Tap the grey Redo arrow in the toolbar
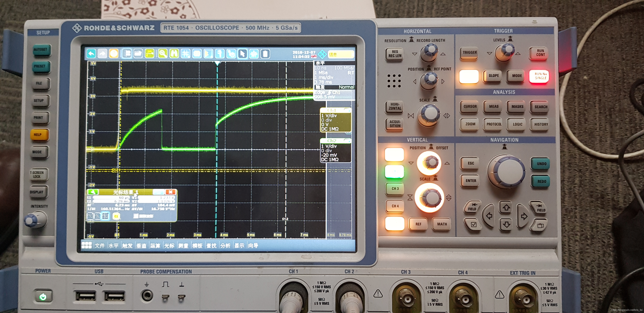Screen dimensions: 644x313 102,53
